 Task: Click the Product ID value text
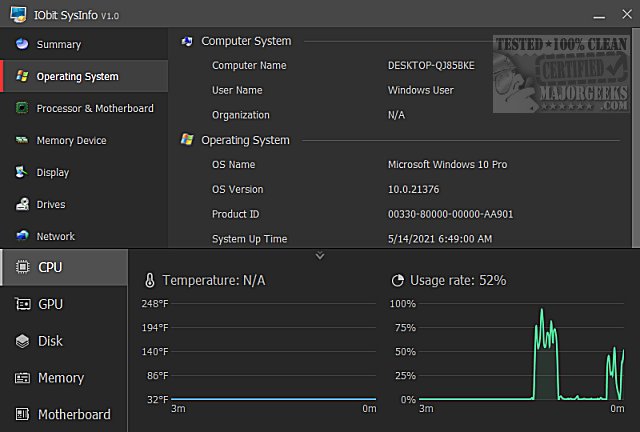pyautogui.click(x=435, y=214)
